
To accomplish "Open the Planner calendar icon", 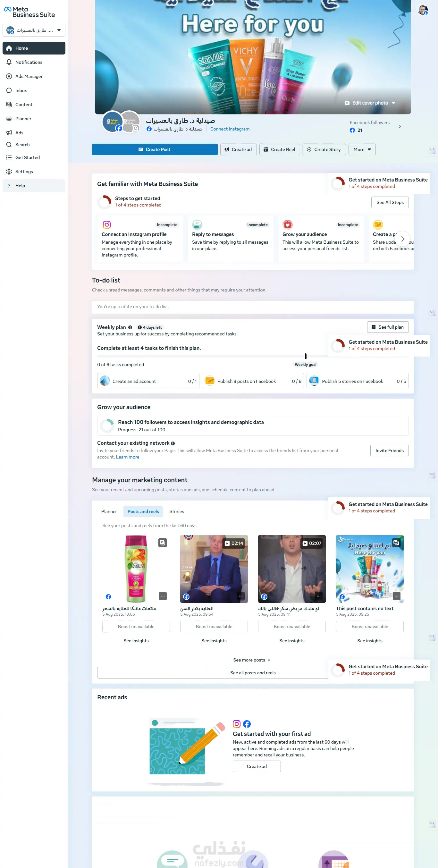I will [9, 119].
